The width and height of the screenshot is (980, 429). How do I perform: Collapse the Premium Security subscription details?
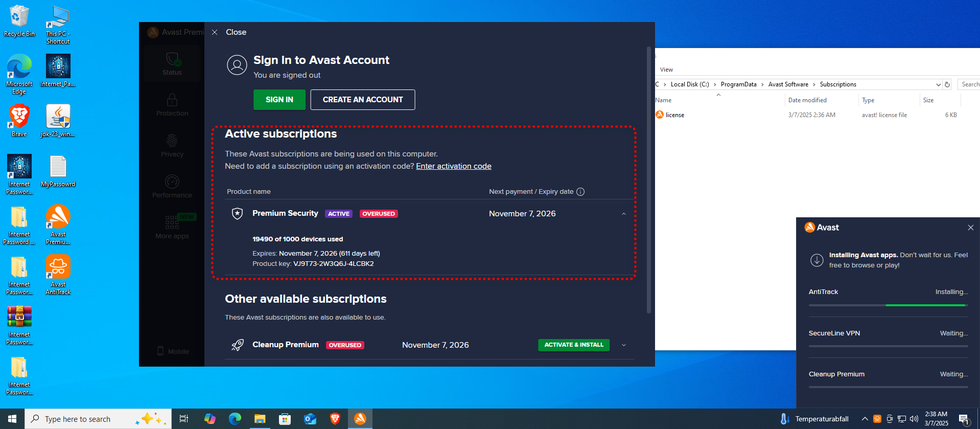(x=624, y=214)
